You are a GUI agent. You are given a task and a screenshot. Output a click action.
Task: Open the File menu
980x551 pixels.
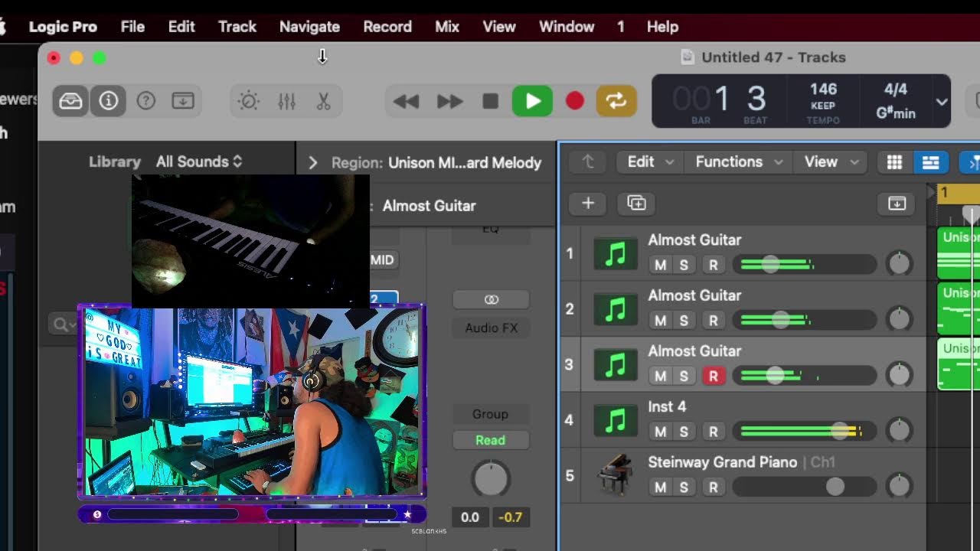point(132,26)
